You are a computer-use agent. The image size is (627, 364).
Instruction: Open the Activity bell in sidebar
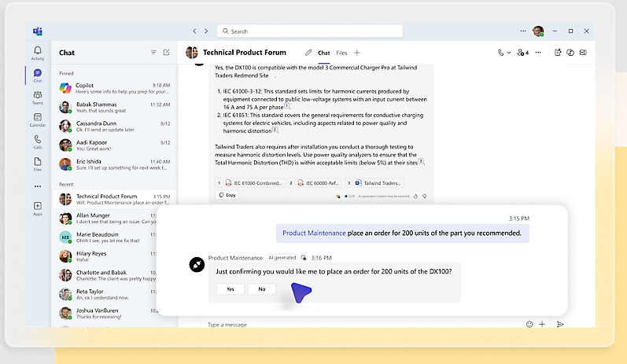tap(38, 53)
